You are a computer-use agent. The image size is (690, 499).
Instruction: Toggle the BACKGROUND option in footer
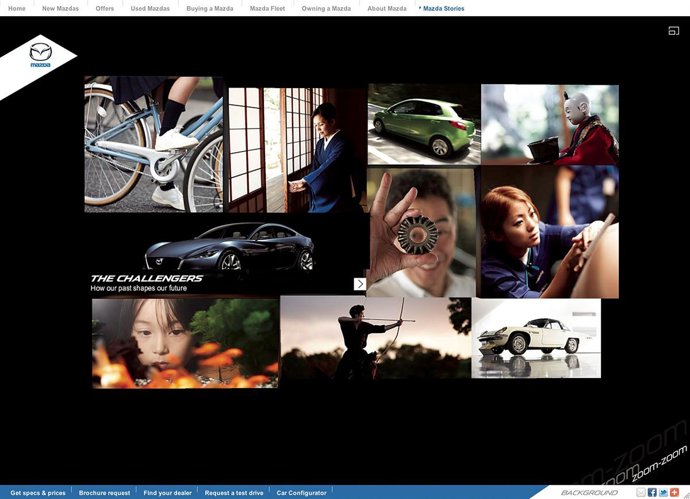tap(589, 493)
